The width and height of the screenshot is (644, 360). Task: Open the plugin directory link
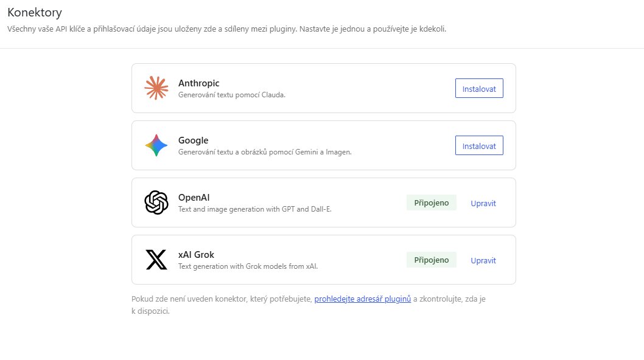pyautogui.click(x=363, y=299)
